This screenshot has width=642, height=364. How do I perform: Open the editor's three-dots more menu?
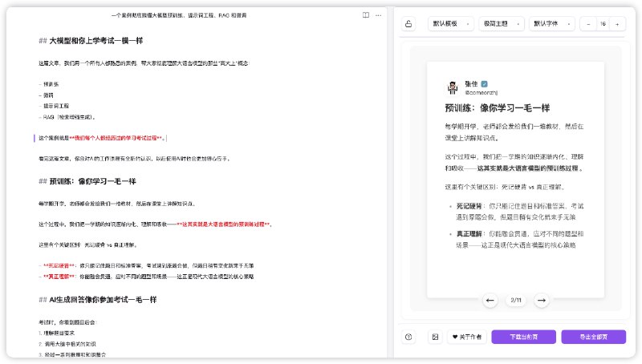378,15
